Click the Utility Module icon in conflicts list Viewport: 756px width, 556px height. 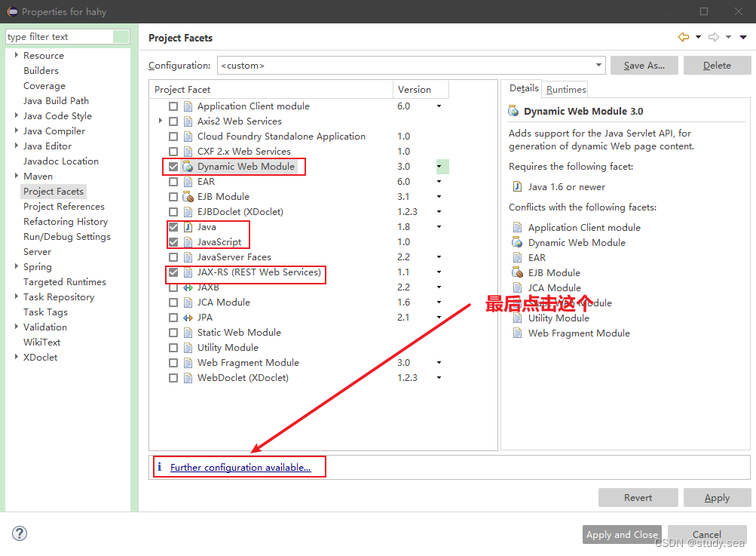coord(517,318)
